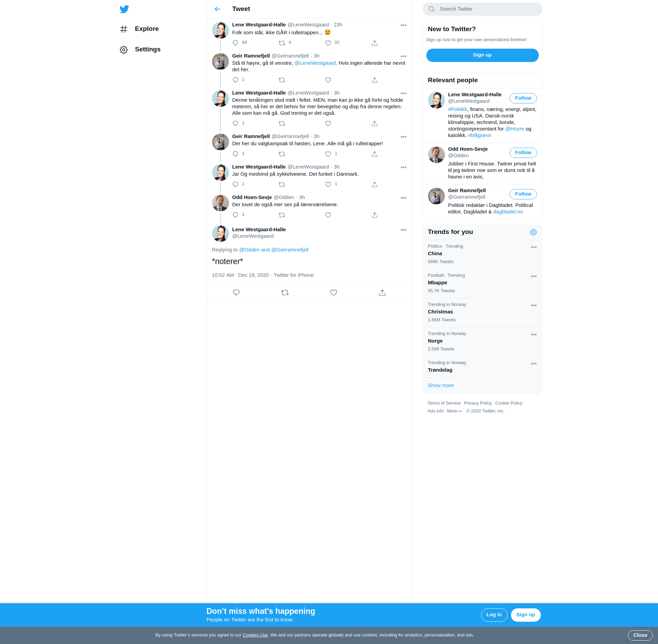The image size is (658, 644).
Task: Open Settings in the sidebar
Action: click(x=140, y=49)
